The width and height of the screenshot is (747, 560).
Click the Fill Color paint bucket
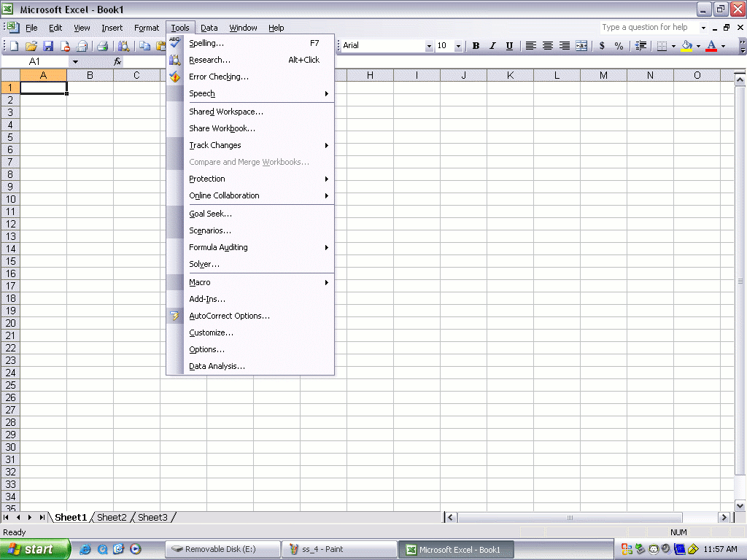tap(686, 46)
